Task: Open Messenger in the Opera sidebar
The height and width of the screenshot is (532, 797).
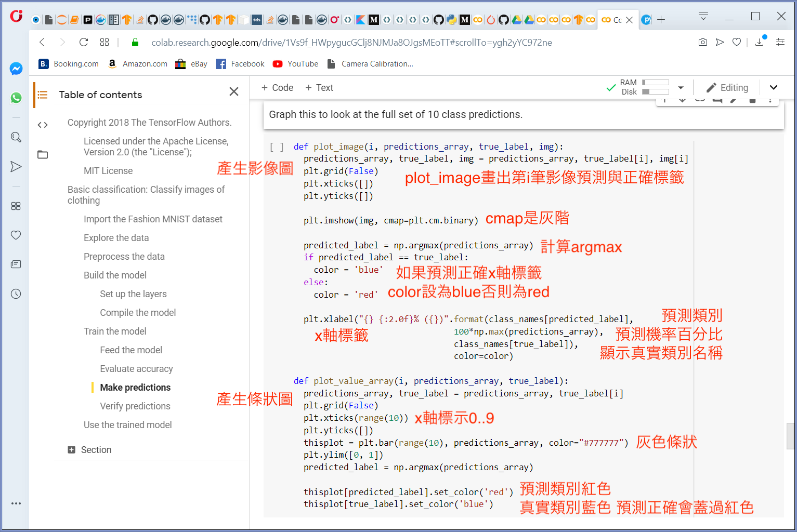Action: click(x=16, y=69)
